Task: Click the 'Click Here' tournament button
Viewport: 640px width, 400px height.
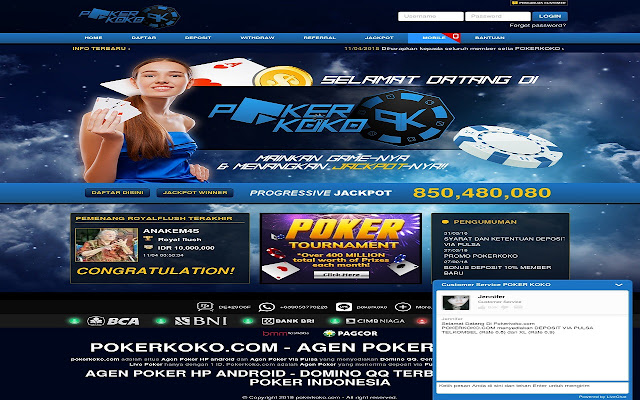Action: [x=341, y=275]
